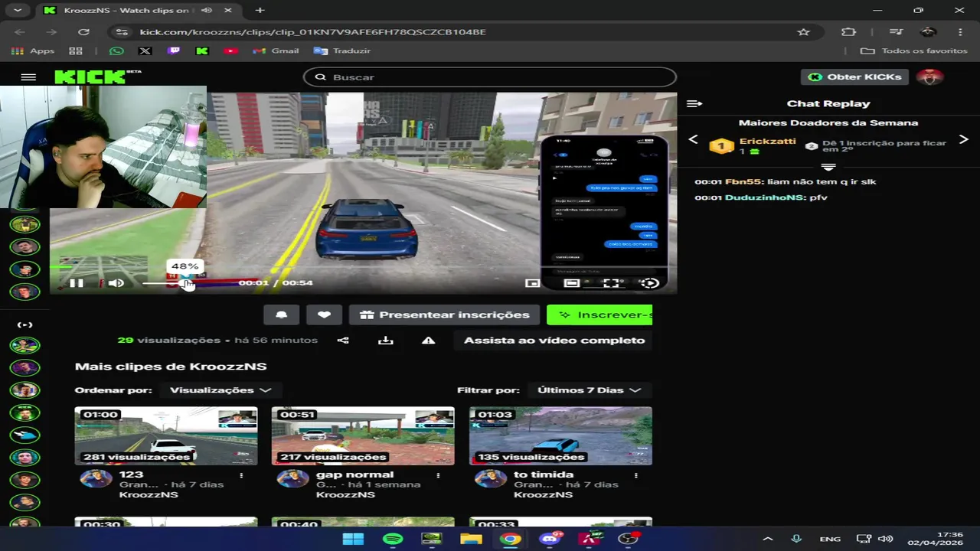The width and height of the screenshot is (980, 551).
Task: Open the YouTube bookmark
Action: point(230,51)
